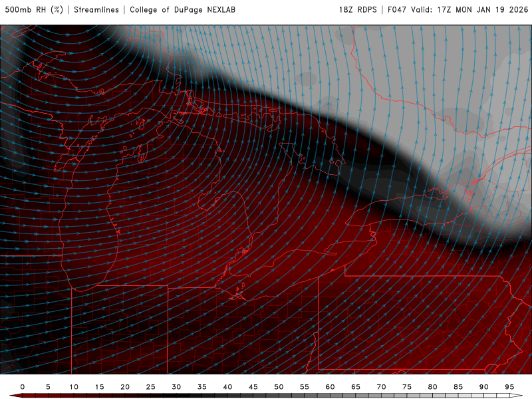Click the "70" value on the color scale

pyautogui.click(x=381, y=387)
